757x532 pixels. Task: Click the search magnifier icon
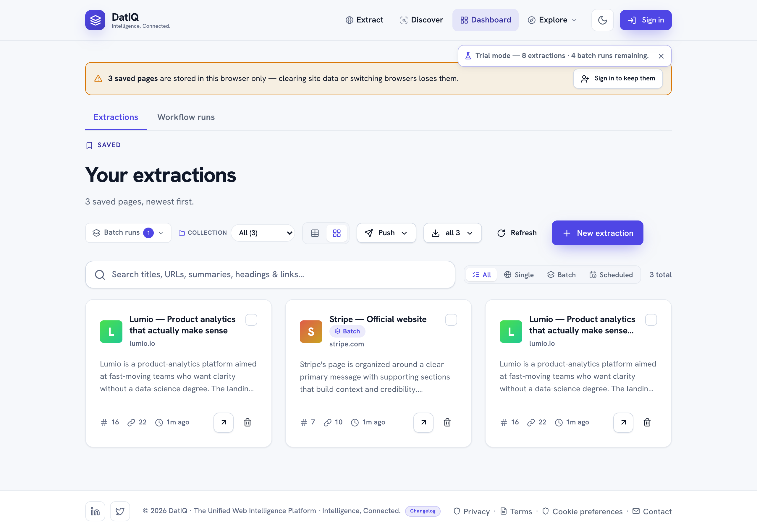100,275
